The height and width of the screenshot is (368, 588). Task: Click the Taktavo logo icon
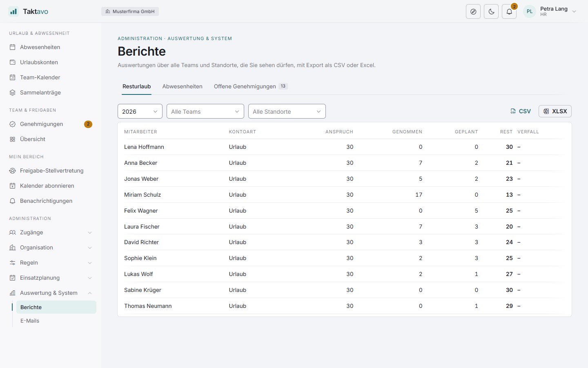[13, 11]
